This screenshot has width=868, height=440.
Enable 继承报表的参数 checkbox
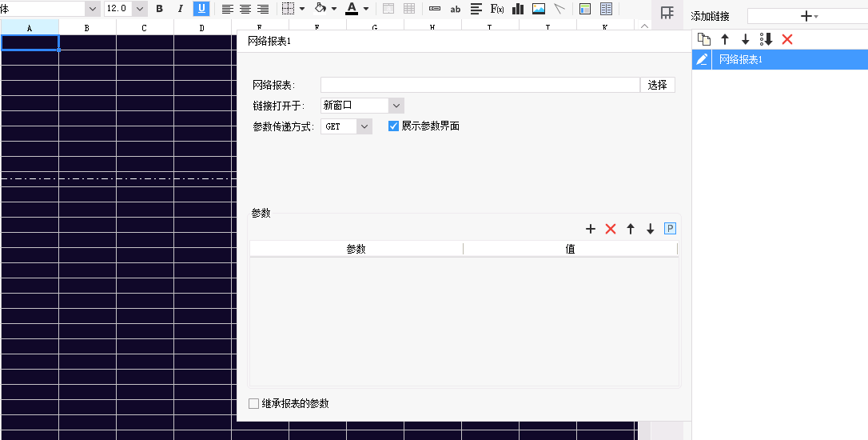[253, 403]
